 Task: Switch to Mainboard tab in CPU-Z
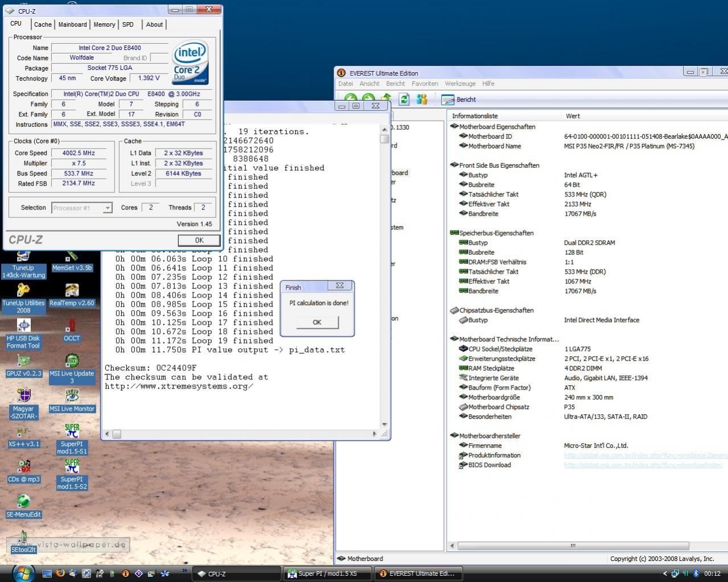[x=72, y=24]
